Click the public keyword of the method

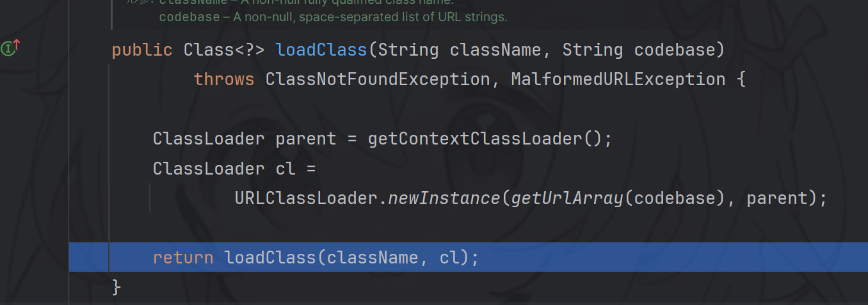pos(142,50)
